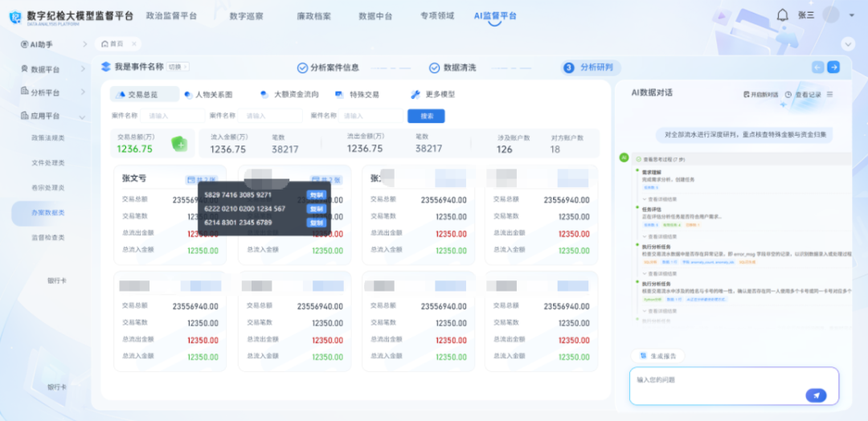The width and height of the screenshot is (868, 421).
Task: Open 查看记录 chat history
Action: coord(803,95)
